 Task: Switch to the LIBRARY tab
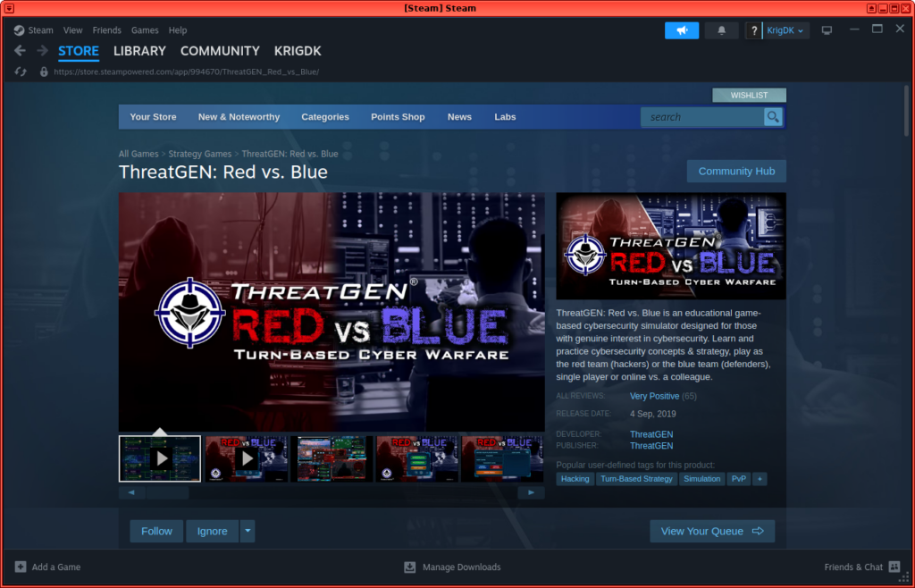[139, 51]
